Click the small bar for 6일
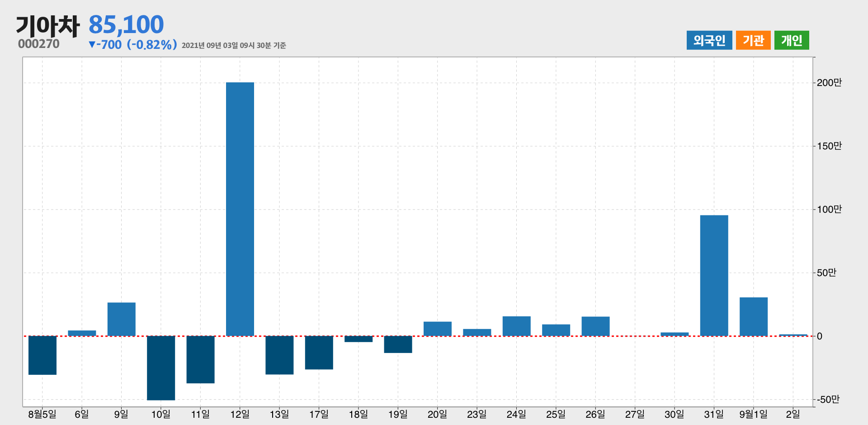This screenshot has width=868, height=425. [x=82, y=333]
